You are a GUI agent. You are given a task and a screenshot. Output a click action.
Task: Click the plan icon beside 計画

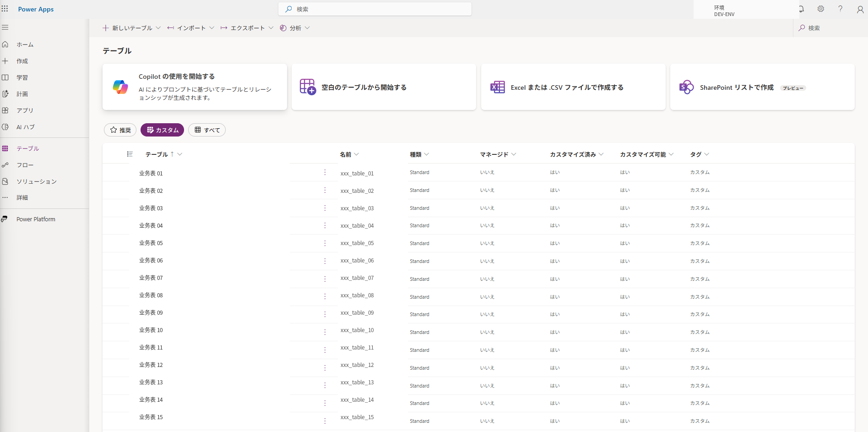point(5,94)
